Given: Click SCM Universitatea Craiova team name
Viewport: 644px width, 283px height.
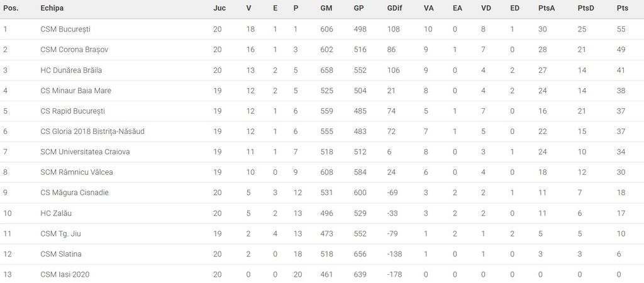Looking at the screenshot, I should click(84, 152).
